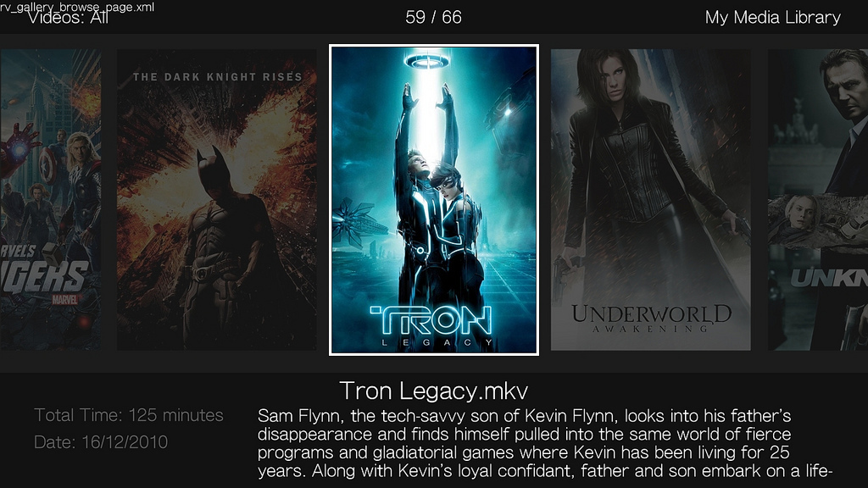Click the Underworld title text on poster
Viewport: 868px width, 488px height.
coord(651,314)
